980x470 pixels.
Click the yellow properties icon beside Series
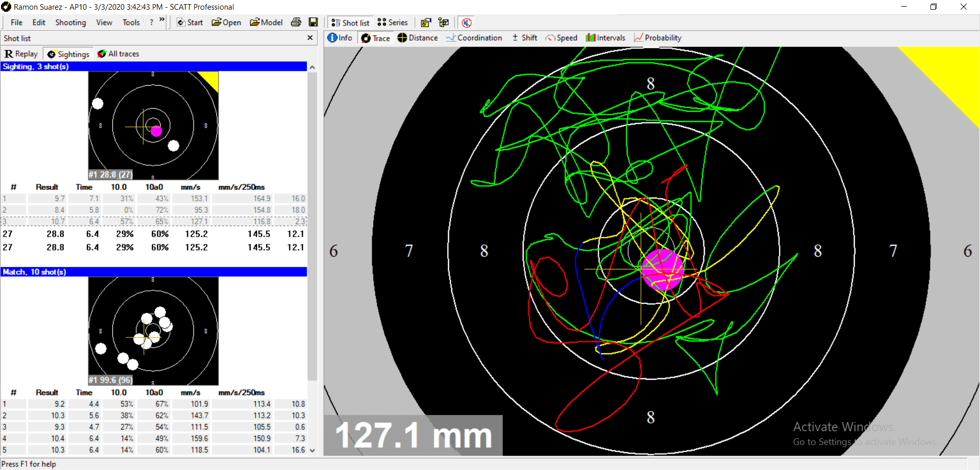point(426,22)
